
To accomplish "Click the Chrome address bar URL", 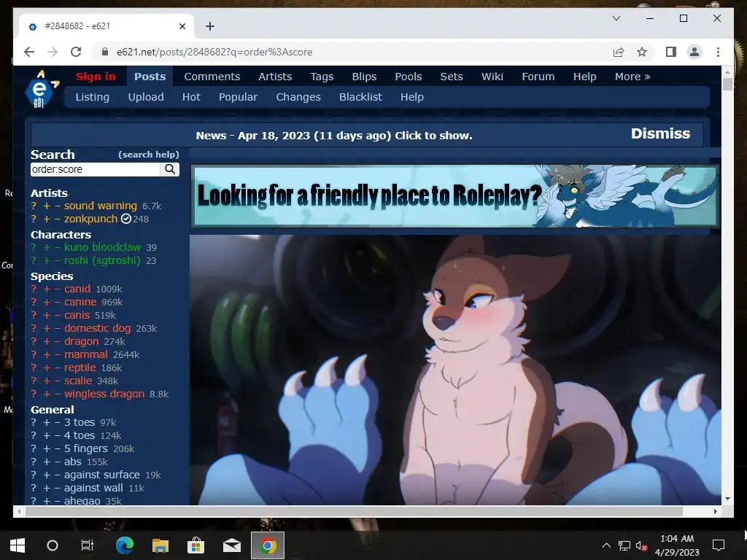I will 214,52.
